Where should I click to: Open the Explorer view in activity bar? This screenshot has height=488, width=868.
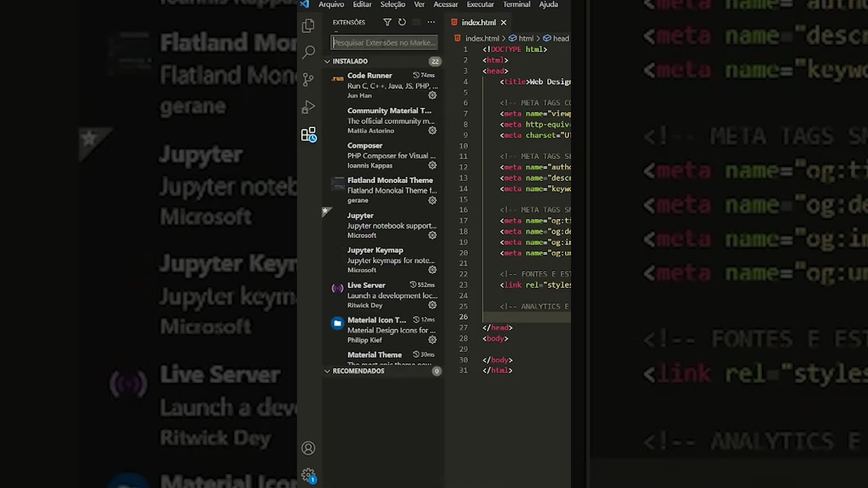(309, 26)
